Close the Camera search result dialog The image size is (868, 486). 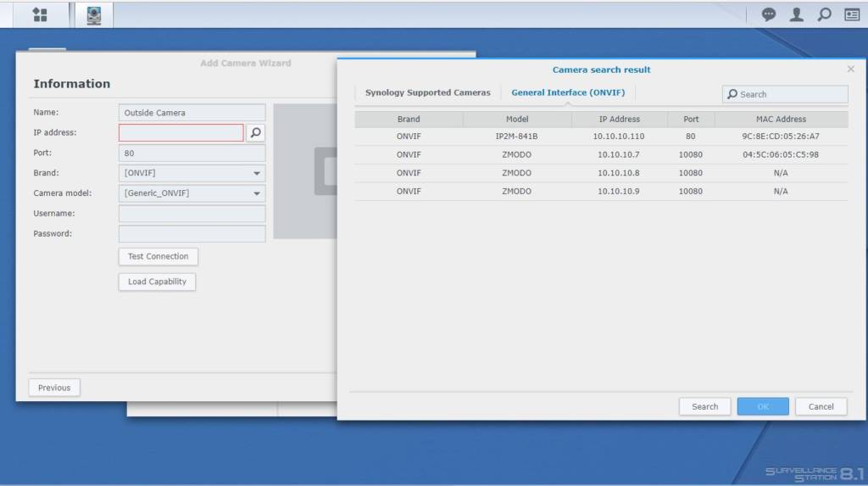coord(851,69)
